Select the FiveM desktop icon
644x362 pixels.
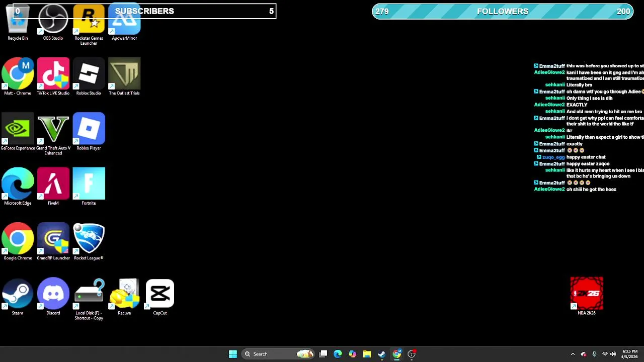[53, 187]
